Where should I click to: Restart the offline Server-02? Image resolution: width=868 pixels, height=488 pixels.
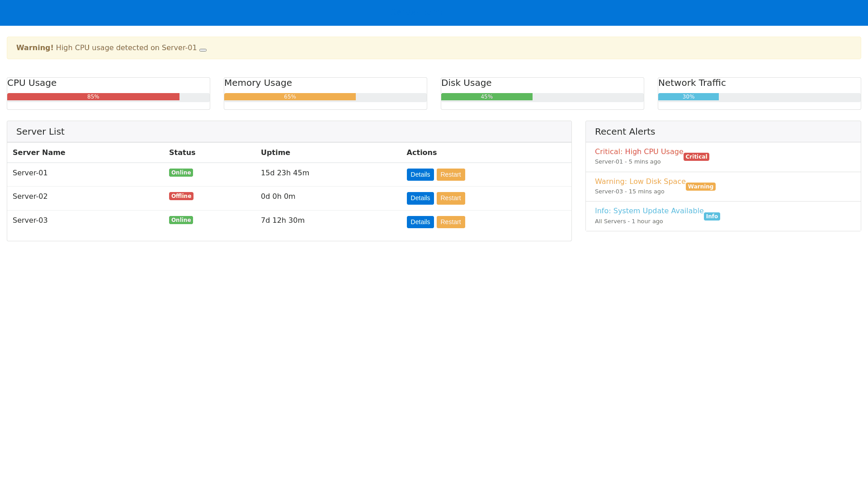point(450,198)
